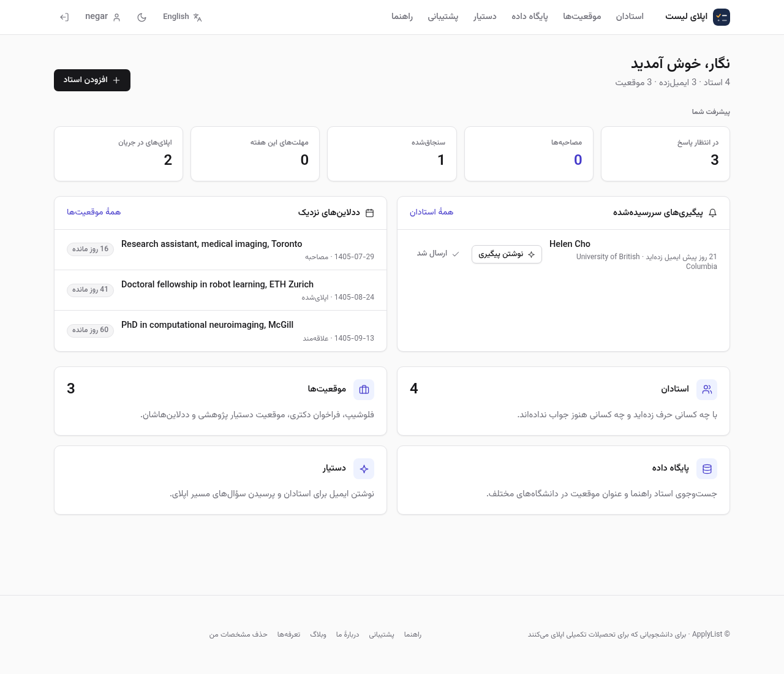Click نوشتن پیگیری for Helen Cho

click(507, 254)
